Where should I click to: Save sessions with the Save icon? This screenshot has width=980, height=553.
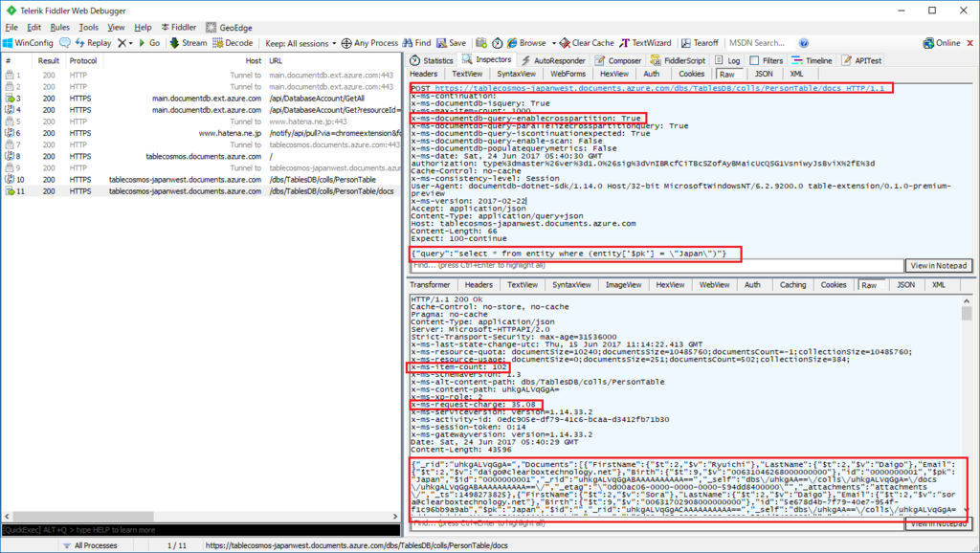[452, 43]
